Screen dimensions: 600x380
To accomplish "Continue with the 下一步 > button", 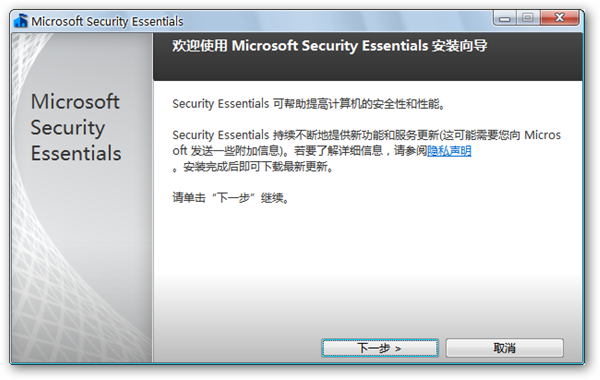I will tap(380, 348).
